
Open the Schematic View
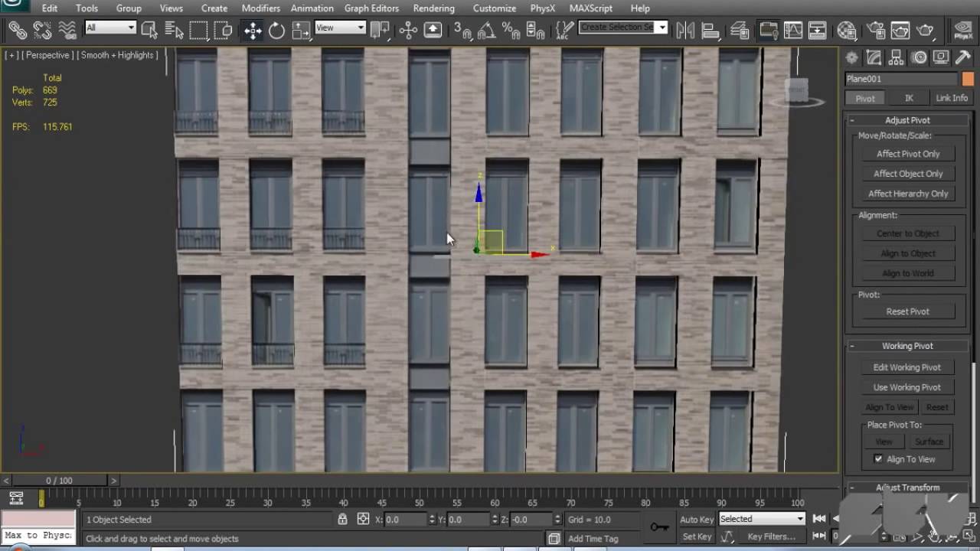pos(817,30)
